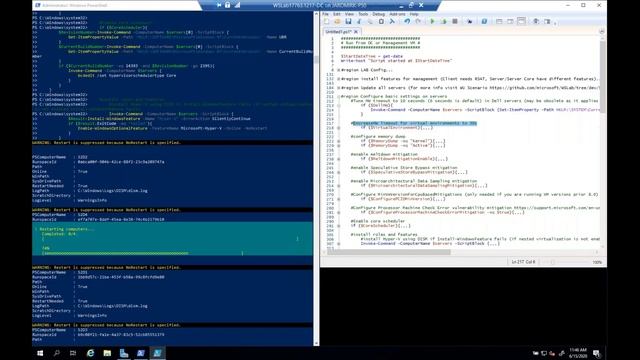Viewport: 640px width, 360px height.
Task: Open the File menu in ISE
Action: tap(325, 14)
